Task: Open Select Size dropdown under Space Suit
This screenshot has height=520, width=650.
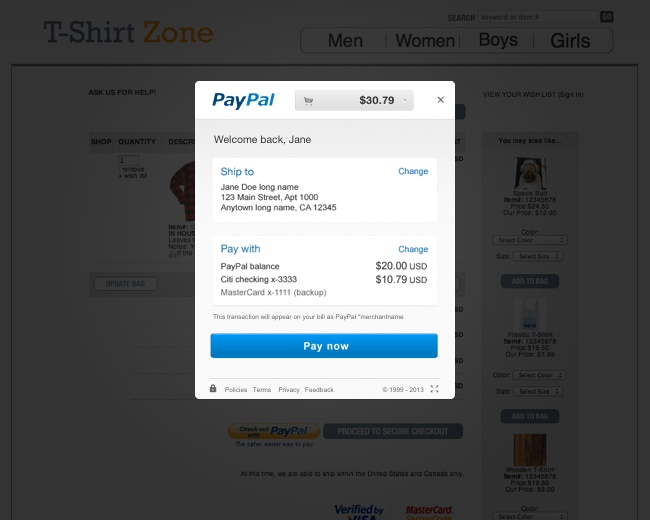Action: pos(538,257)
